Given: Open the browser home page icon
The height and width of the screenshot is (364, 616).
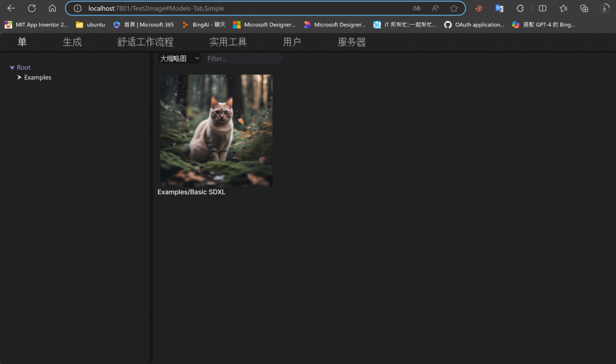Looking at the screenshot, I should [52, 8].
